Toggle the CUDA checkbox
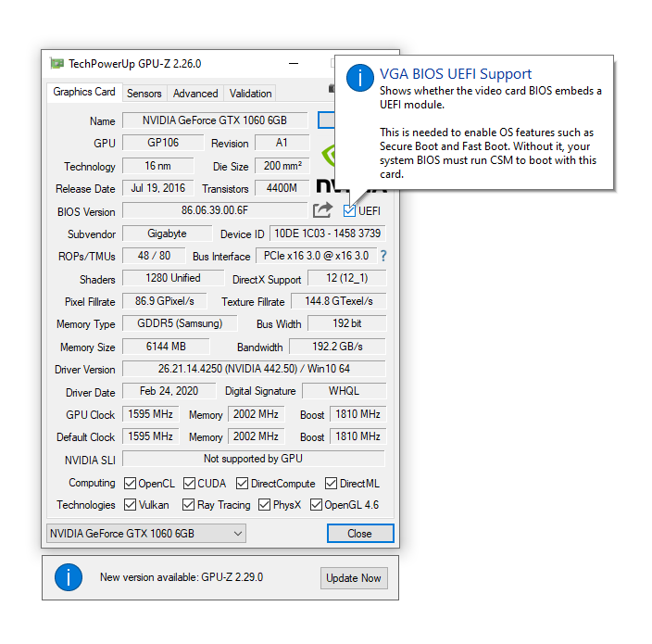This screenshot has height=644, width=652. (189, 483)
